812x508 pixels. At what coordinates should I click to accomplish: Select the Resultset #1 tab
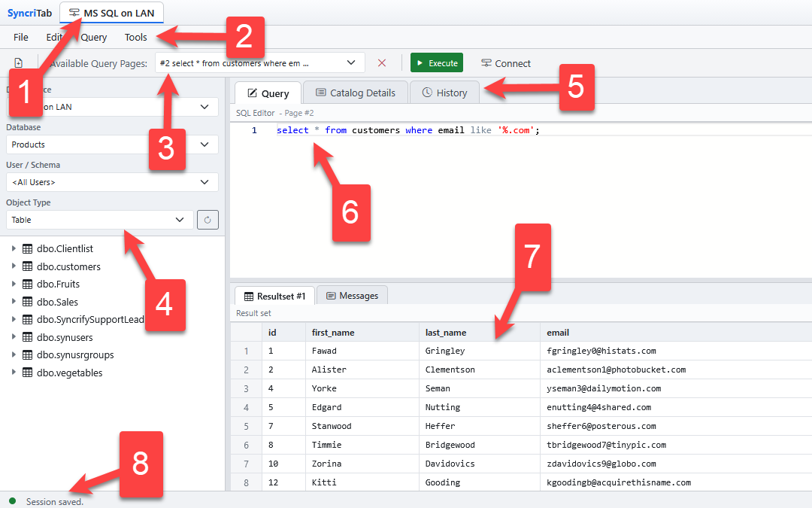[274, 296]
